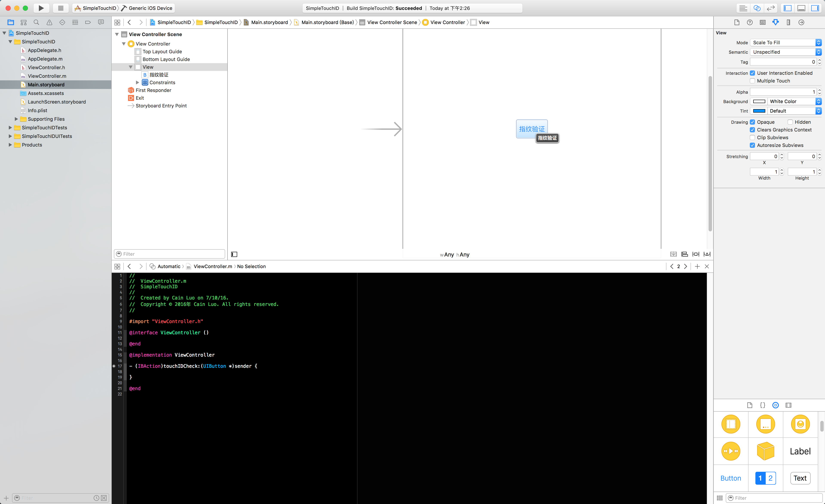Show the Identity inspector
Viewport: 825px width, 504px height.
[762, 22]
